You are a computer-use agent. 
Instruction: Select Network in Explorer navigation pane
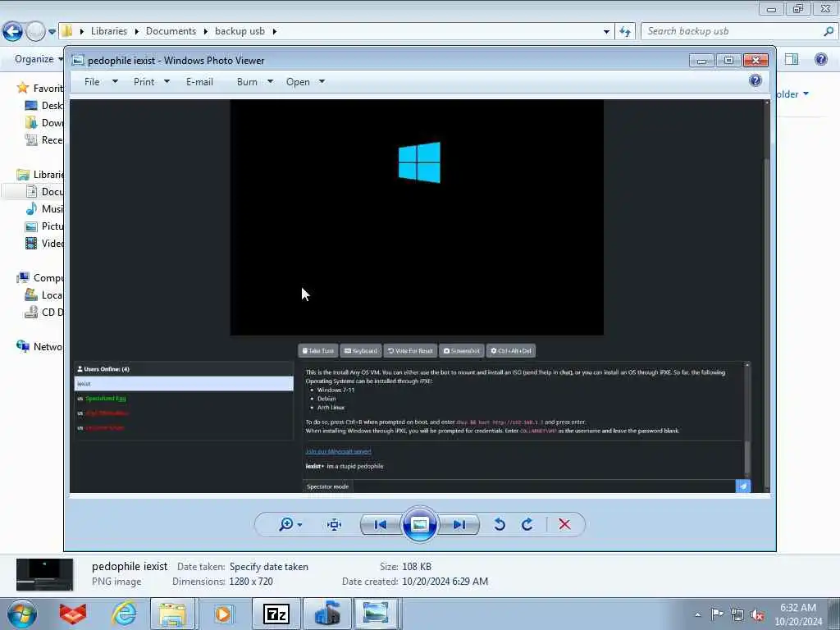pyautogui.click(x=40, y=347)
